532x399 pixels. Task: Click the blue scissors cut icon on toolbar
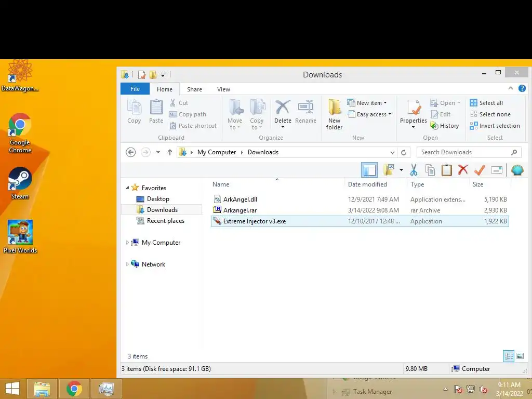(414, 170)
